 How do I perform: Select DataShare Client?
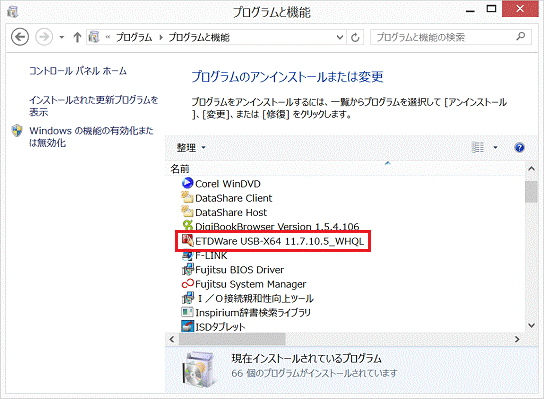[233, 198]
